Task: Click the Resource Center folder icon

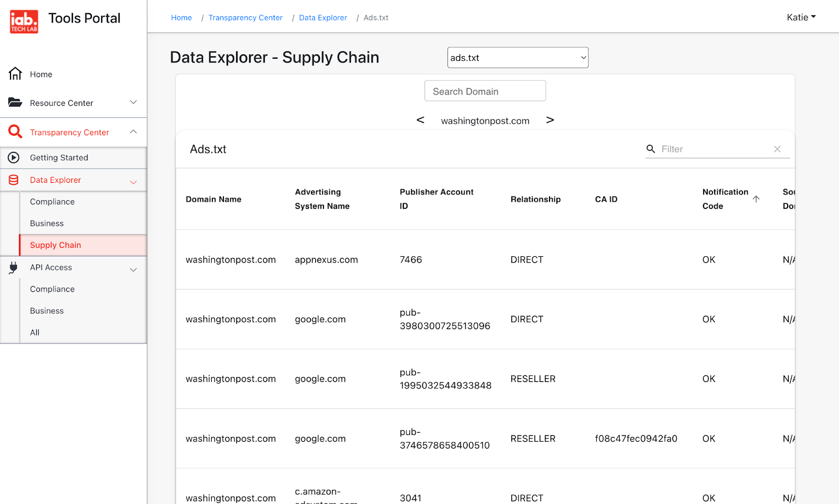Action: pyautogui.click(x=15, y=103)
